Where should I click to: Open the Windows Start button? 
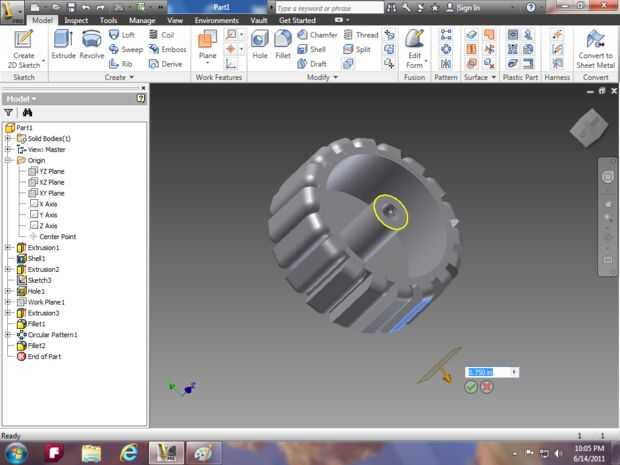(x=15, y=453)
